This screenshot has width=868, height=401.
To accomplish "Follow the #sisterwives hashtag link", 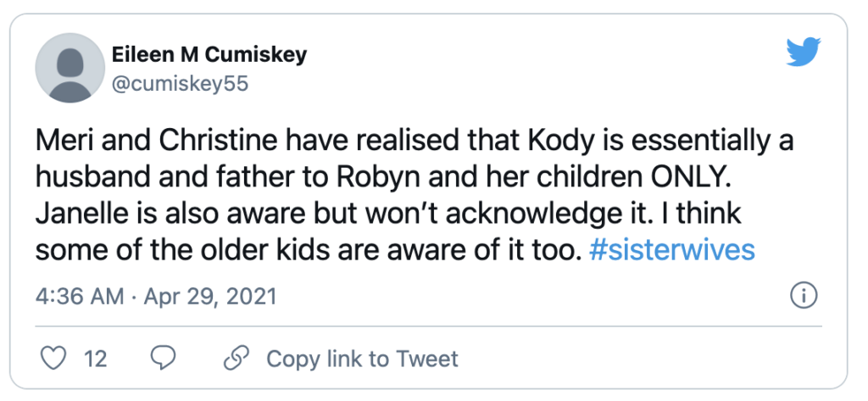I will (x=672, y=250).
